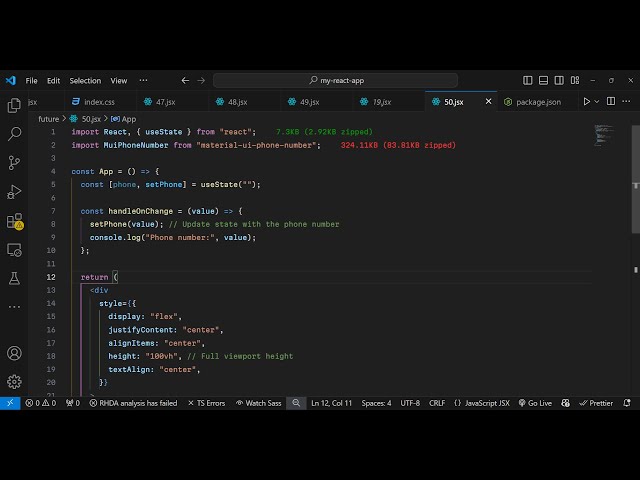Open the Manage gear icon
The width and height of the screenshot is (640, 480).
click(14, 381)
